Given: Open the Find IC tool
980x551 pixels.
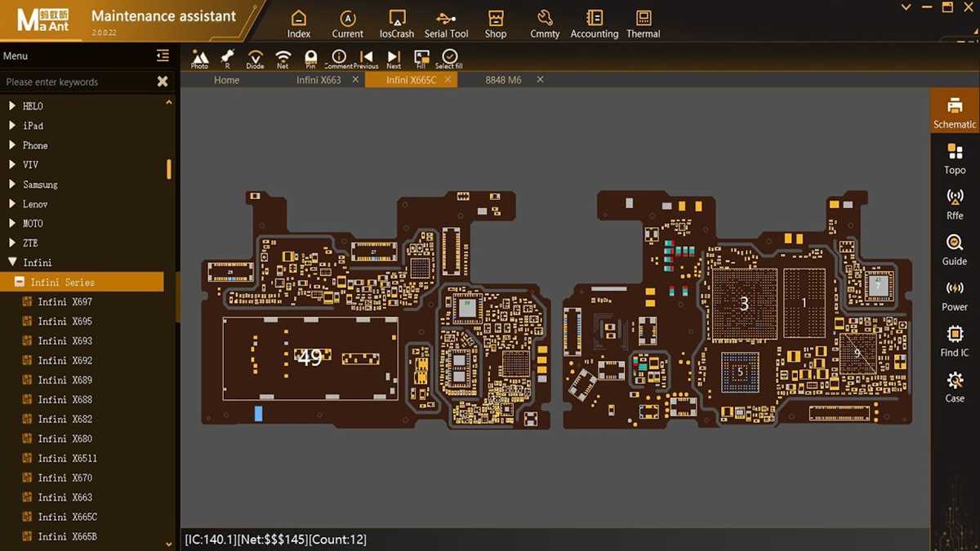Looking at the screenshot, I should [x=955, y=341].
